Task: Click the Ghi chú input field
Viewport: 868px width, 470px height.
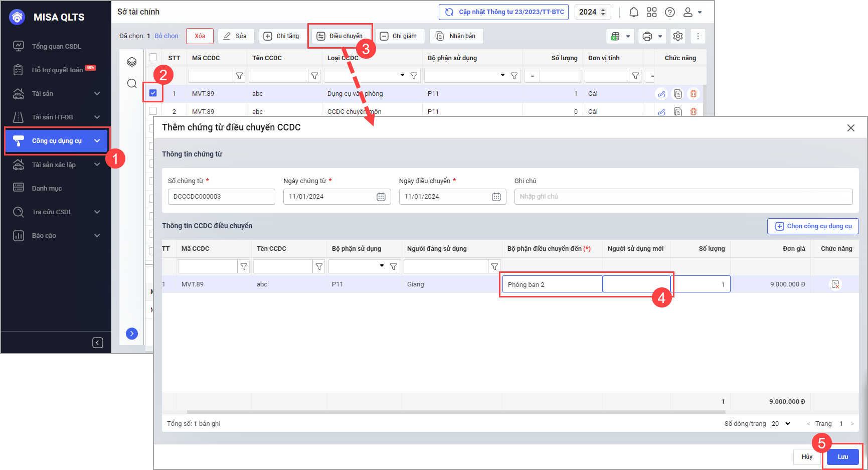Action: [683, 197]
